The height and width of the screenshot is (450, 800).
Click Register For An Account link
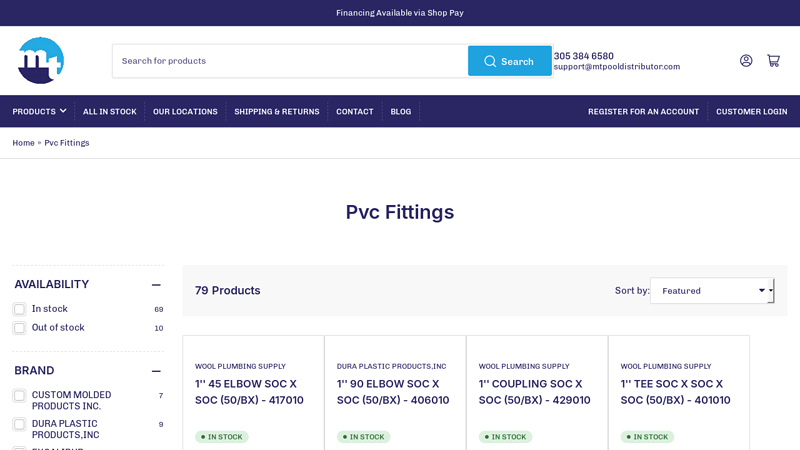coord(643,112)
